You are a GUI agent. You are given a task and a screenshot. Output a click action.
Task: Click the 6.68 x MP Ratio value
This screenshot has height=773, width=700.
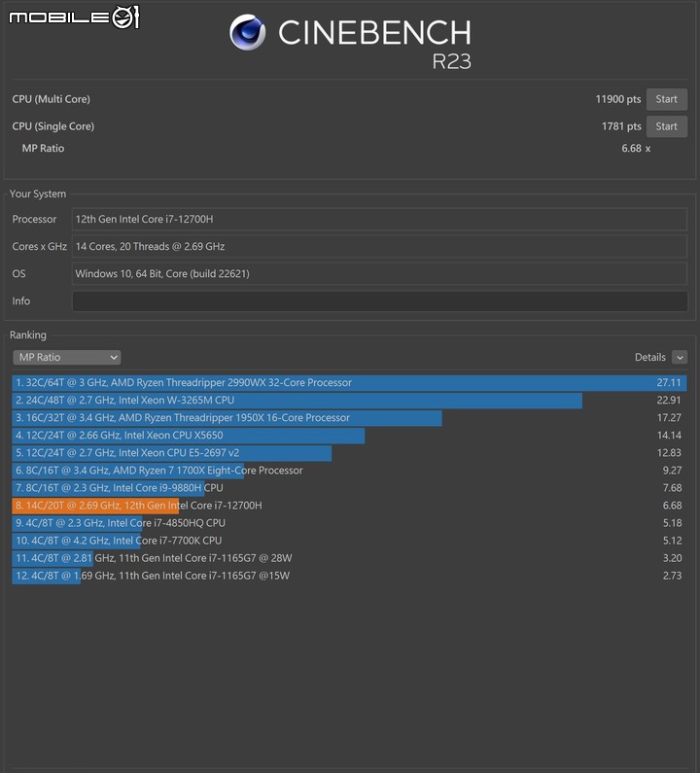[x=636, y=149]
